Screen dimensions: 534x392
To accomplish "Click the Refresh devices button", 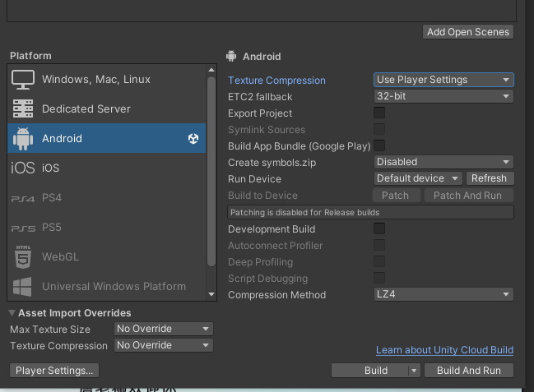I will (x=489, y=178).
